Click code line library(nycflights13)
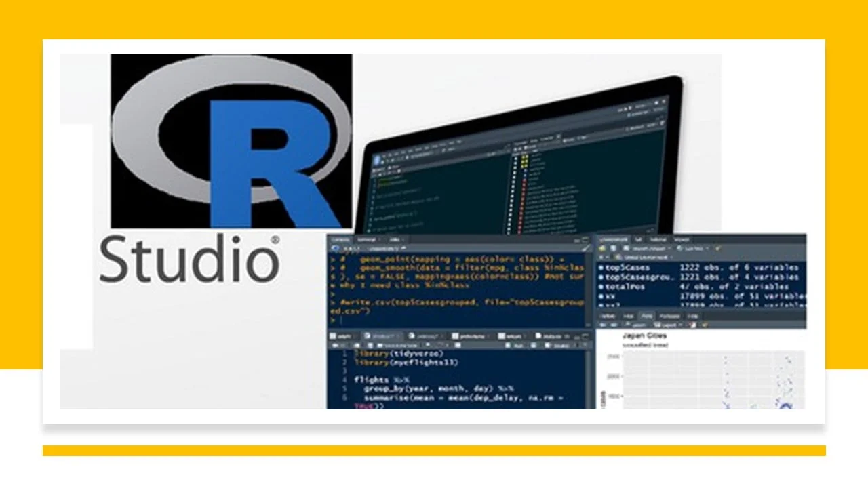Screen dimensions: 868x488 click(x=406, y=363)
